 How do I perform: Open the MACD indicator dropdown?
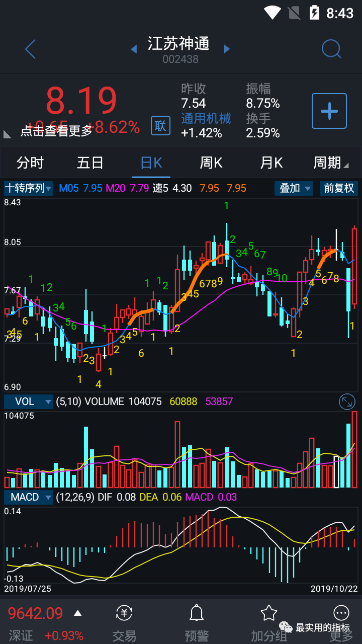click(x=29, y=497)
